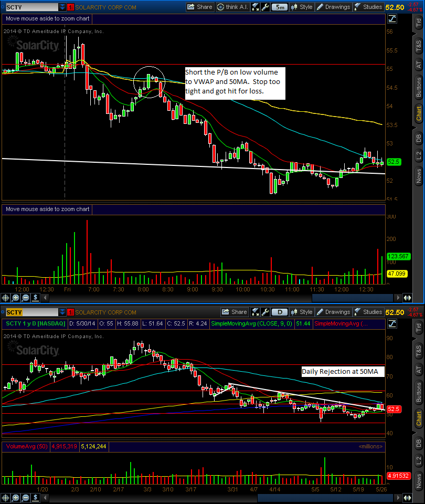Viewport: 425px width, 504px height.
Task: Click the upper chart horizontal scrollbar thumb
Action: (353, 298)
